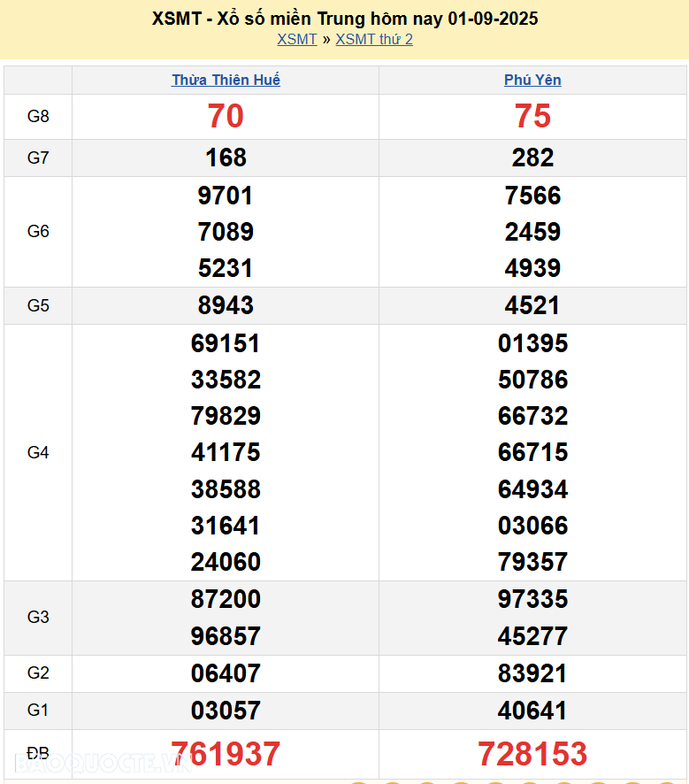
Task: Open Phú Yên province link
Action: click(x=532, y=80)
